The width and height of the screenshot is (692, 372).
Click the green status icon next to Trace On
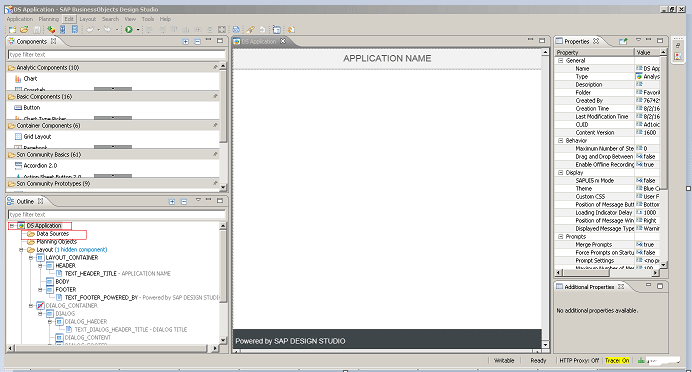coord(641,361)
